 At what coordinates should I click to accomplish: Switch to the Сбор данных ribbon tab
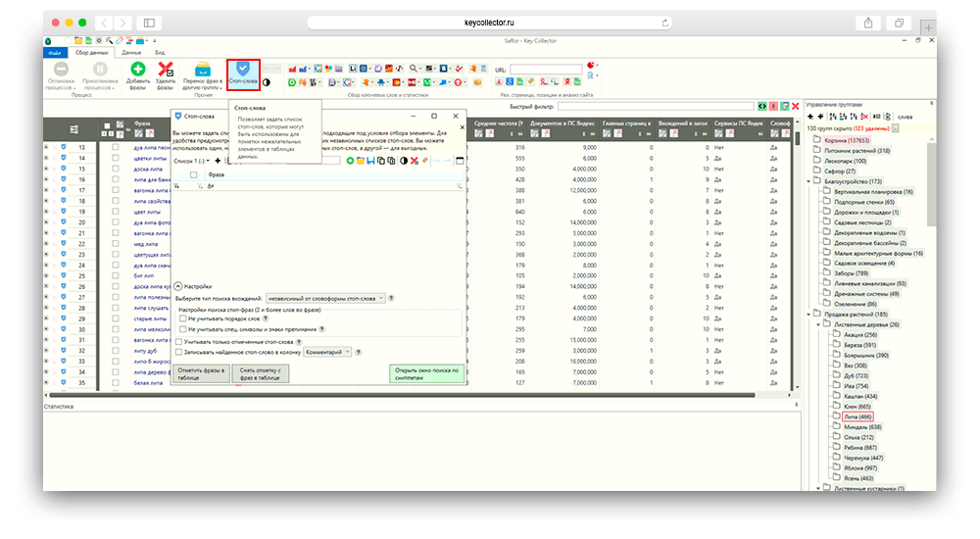92,53
